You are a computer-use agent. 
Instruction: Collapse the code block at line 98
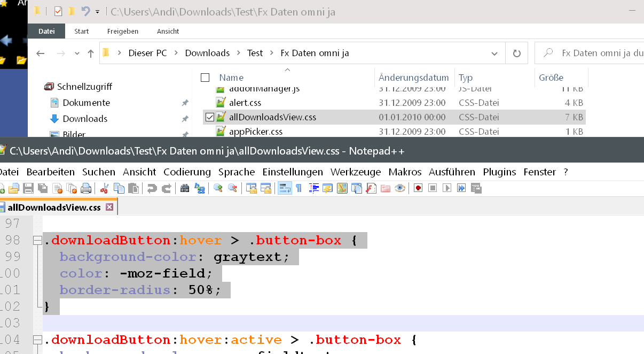37,241
